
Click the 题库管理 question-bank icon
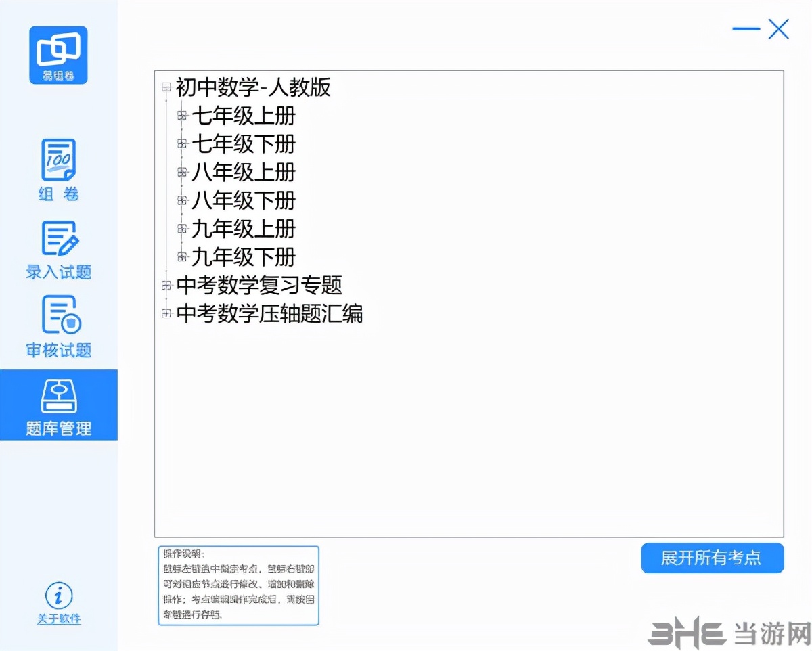coord(58,397)
